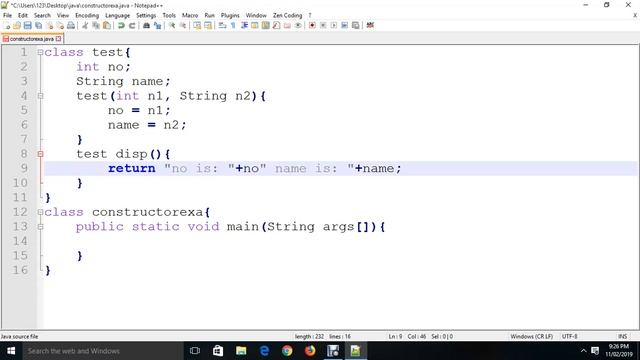Screen dimensions: 640x360
Task: Toggle Show All Characters pilcrow icon
Action: (233, 25)
